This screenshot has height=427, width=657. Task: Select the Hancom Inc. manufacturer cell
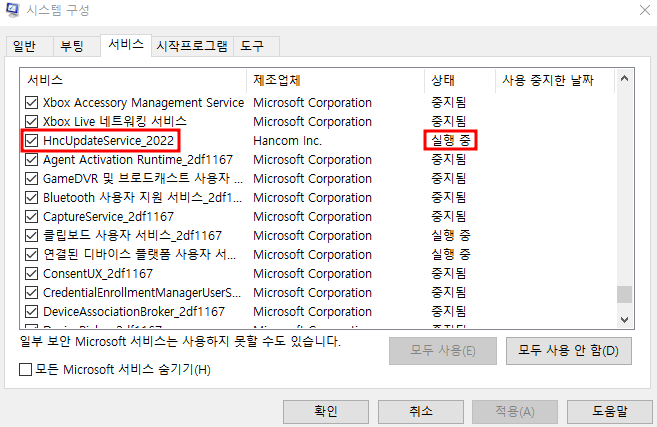(x=287, y=141)
